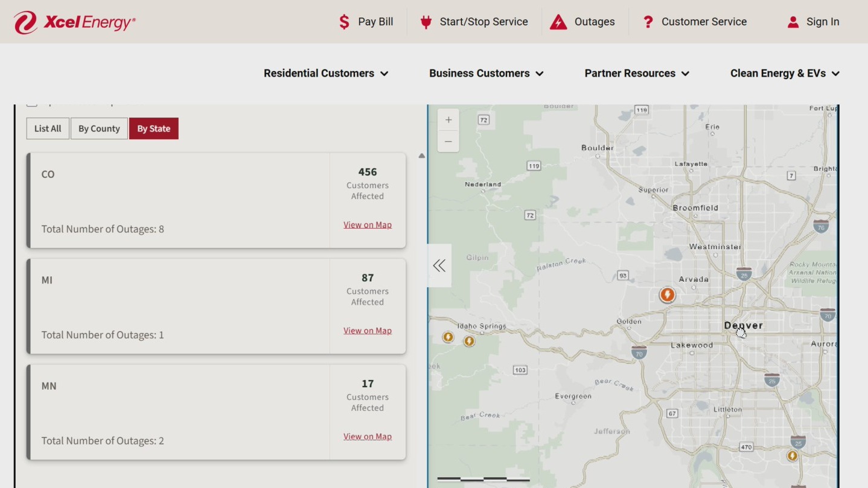Click the 456 customers affected count
The height and width of the screenshot is (488, 868).
368,172
